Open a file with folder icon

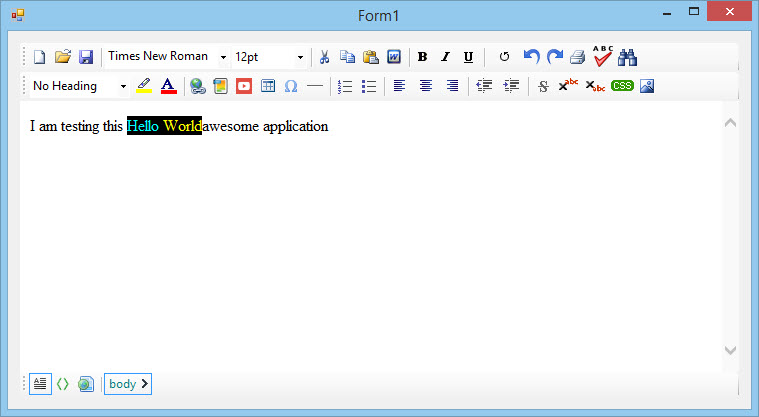coord(63,57)
